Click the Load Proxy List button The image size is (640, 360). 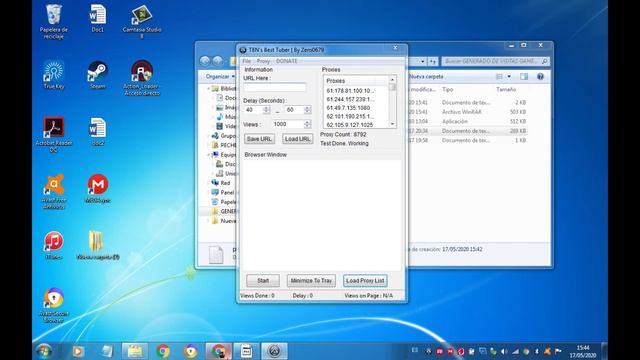point(365,281)
